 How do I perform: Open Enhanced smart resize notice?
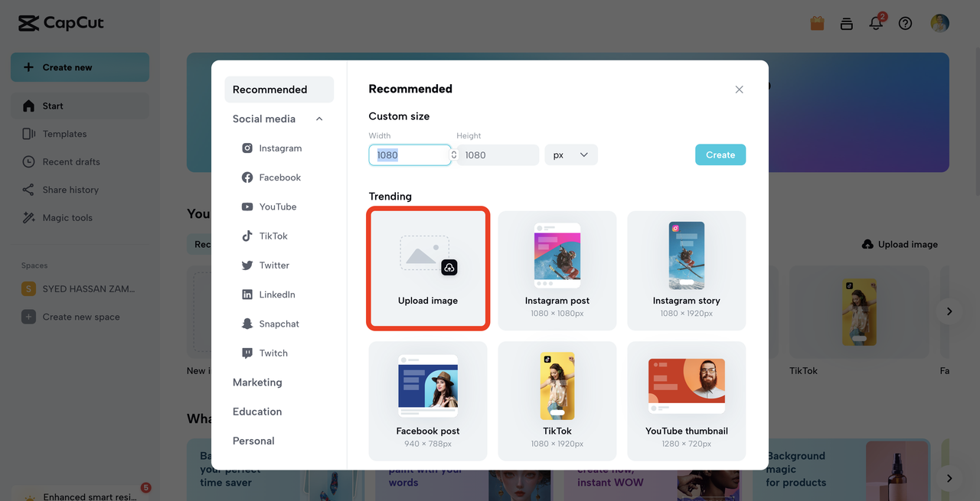click(x=80, y=493)
